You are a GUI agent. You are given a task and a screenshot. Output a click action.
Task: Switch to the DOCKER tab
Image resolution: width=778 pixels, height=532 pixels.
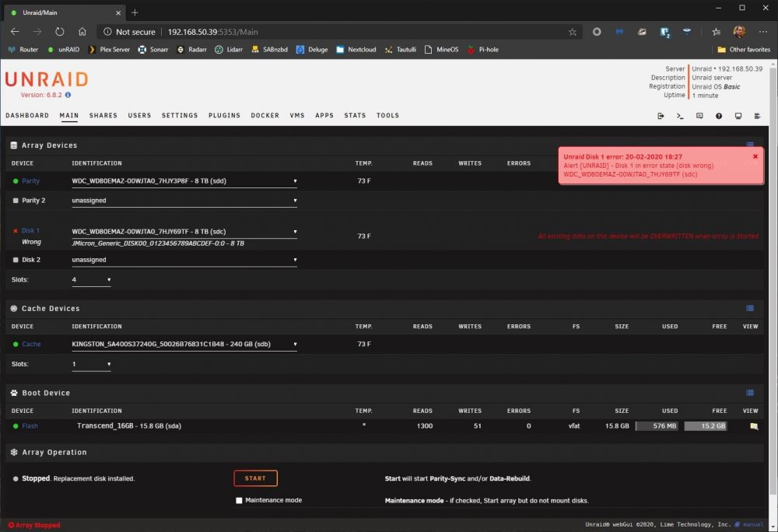265,116
